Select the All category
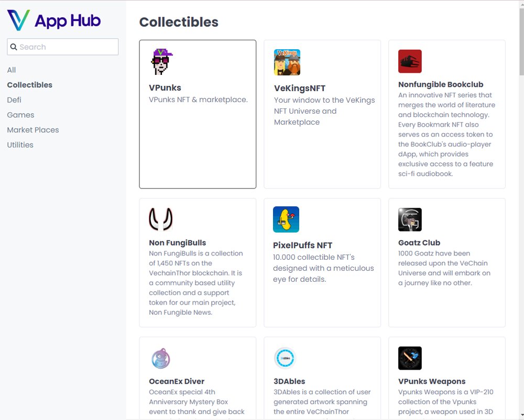 pyautogui.click(x=12, y=70)
